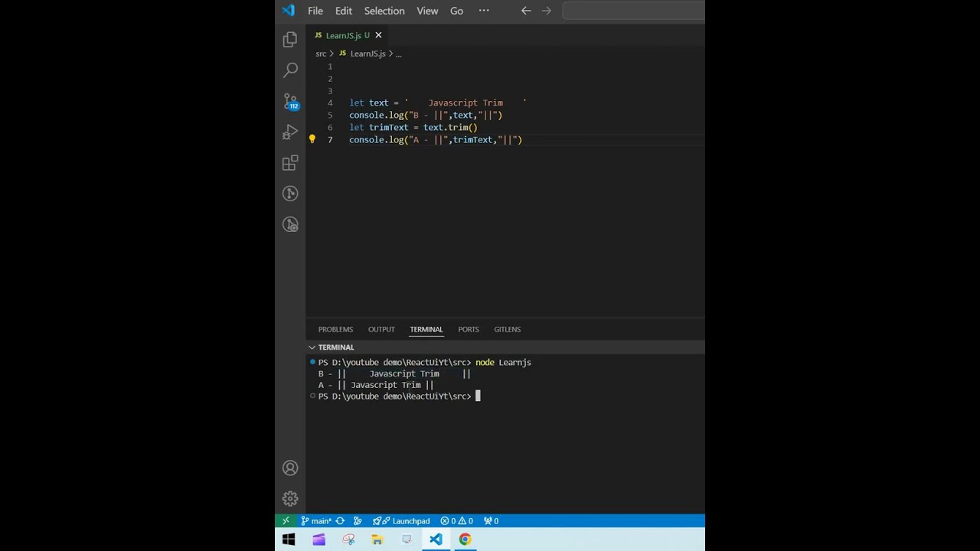This screenshot has height=551, width=980.
Task: Click the LearnJS.js breadcrumb segment
Action: click(362, 54)
